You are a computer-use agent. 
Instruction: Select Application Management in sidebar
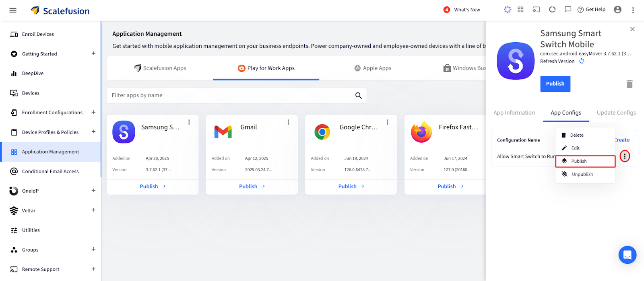pyautogui.click(x=50, y=152)
